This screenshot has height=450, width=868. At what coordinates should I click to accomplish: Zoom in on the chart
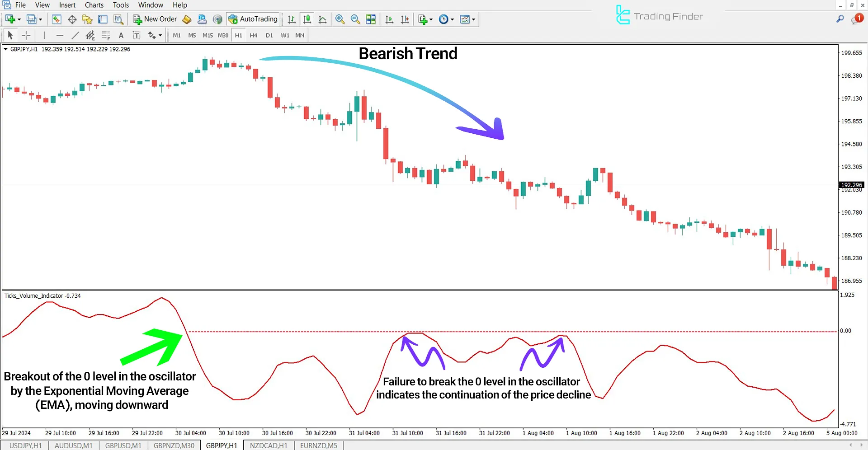pos(340,19)
